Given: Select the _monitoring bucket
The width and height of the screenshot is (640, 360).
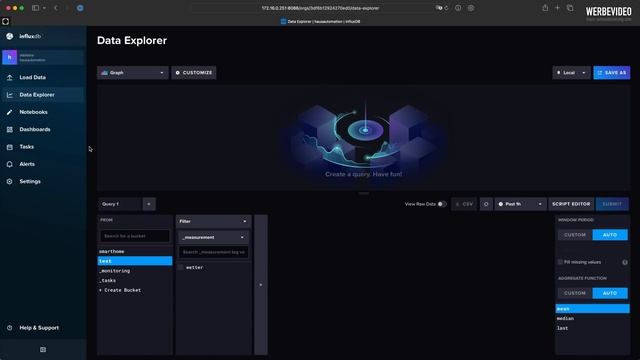Looking at the screenshot, I should click(135, 271).
